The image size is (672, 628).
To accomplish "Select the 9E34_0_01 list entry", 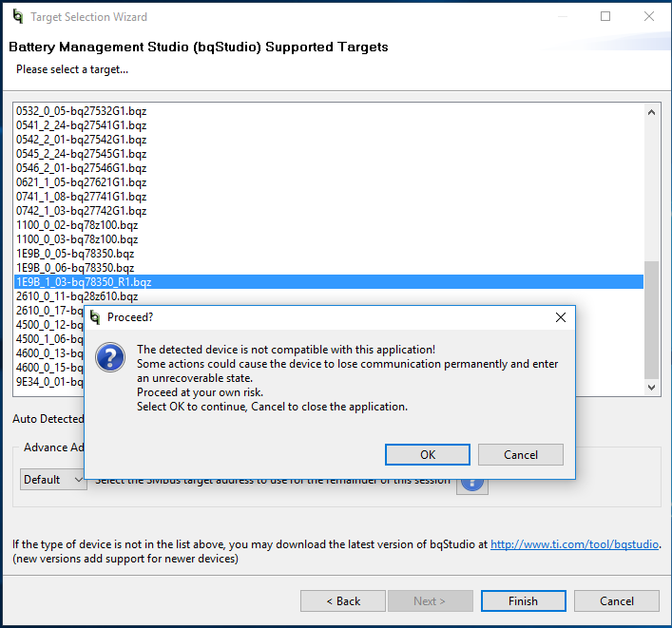I will pyautogui.click(x=49, y=381).
